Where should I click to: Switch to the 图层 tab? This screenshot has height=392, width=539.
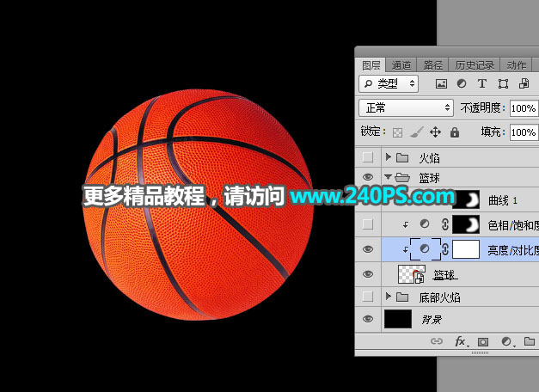coord(371,65)
